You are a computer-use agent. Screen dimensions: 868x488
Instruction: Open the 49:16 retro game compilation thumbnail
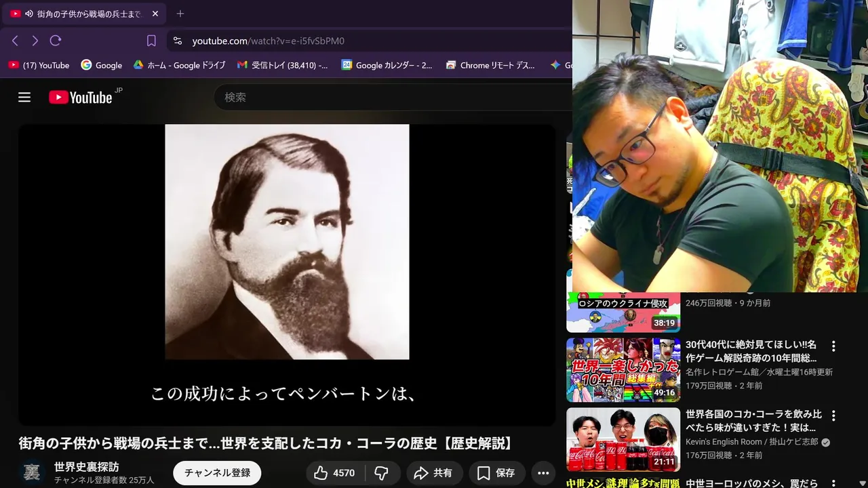pyautogui.click(x=623, y=370)
